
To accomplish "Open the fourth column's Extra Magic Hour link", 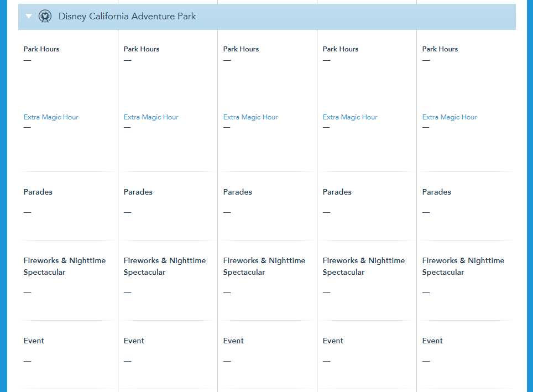I will pyautogui.click(x=350, y=117).
